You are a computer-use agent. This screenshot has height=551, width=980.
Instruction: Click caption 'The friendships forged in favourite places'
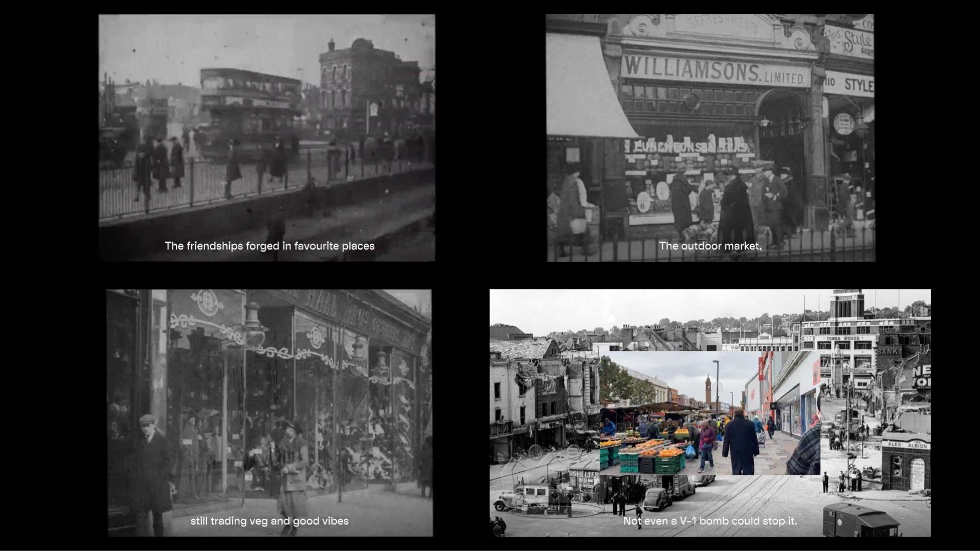click(x=270, y=246)
